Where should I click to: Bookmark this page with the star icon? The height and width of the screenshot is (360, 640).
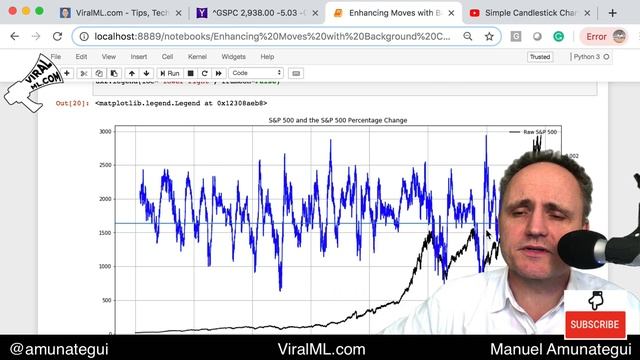coord(489,36)
